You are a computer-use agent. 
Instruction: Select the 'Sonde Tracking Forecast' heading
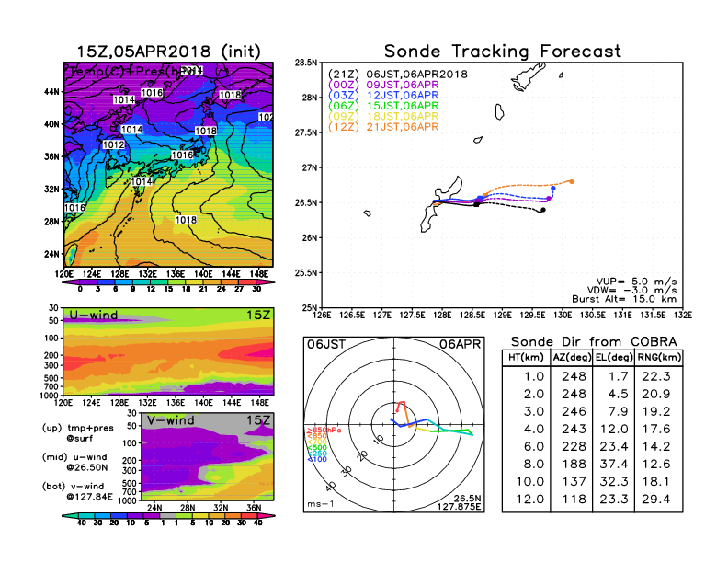(503, 52)
